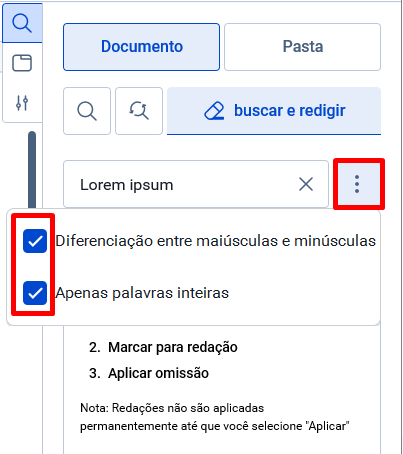
Task: Select the buscar e redigir tab
Action: click(x=274, y=111)
